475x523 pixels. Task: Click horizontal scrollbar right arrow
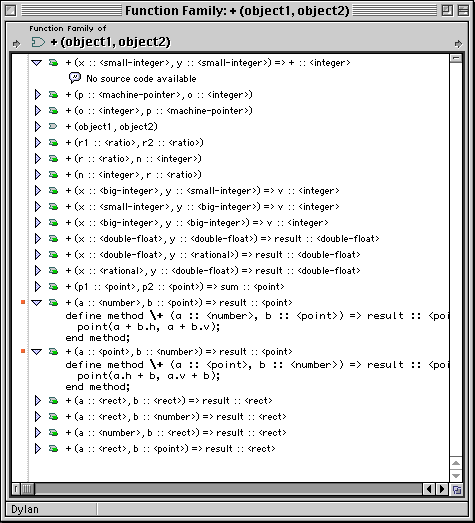click(442, 489)
